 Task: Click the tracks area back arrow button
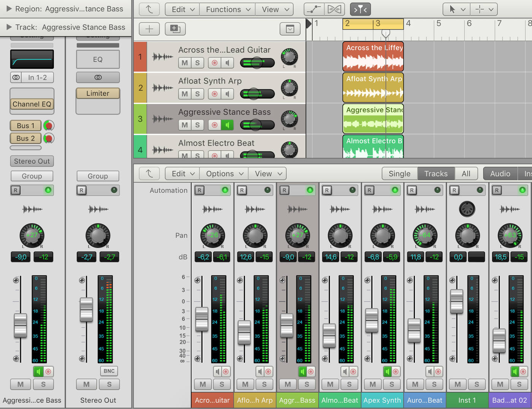(149, 9)
